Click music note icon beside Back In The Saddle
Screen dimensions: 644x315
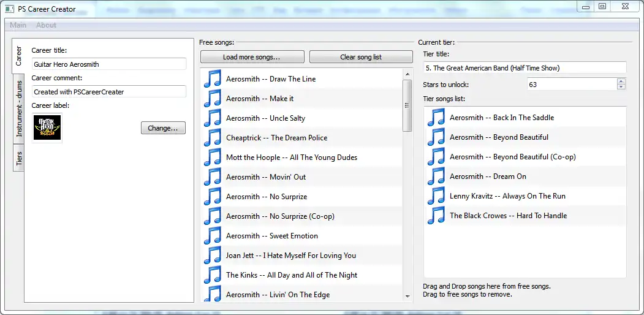436,118
